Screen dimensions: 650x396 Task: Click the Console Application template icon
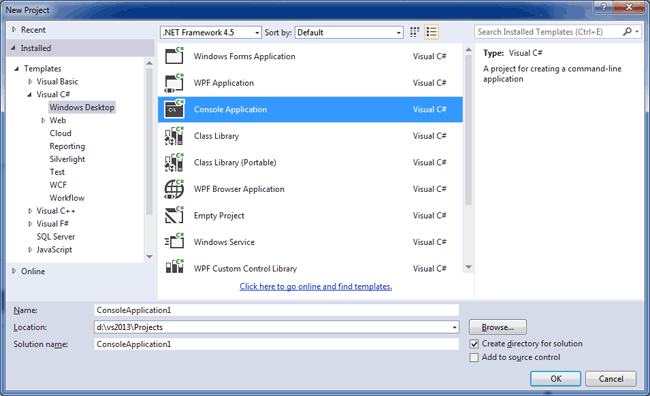(174, 109)
